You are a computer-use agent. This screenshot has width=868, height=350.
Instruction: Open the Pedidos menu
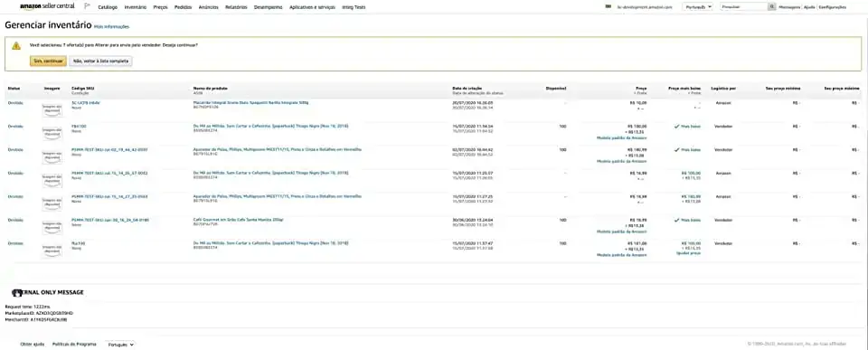[x=183, y=8]
